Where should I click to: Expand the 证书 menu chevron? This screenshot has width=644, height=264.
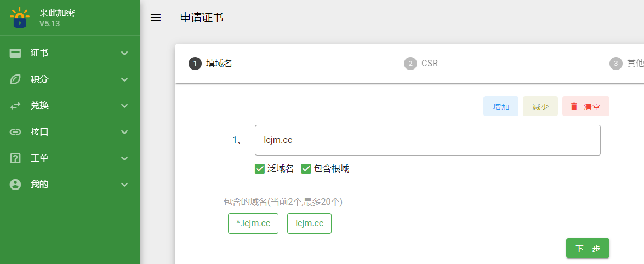click(x=124, y=53)
